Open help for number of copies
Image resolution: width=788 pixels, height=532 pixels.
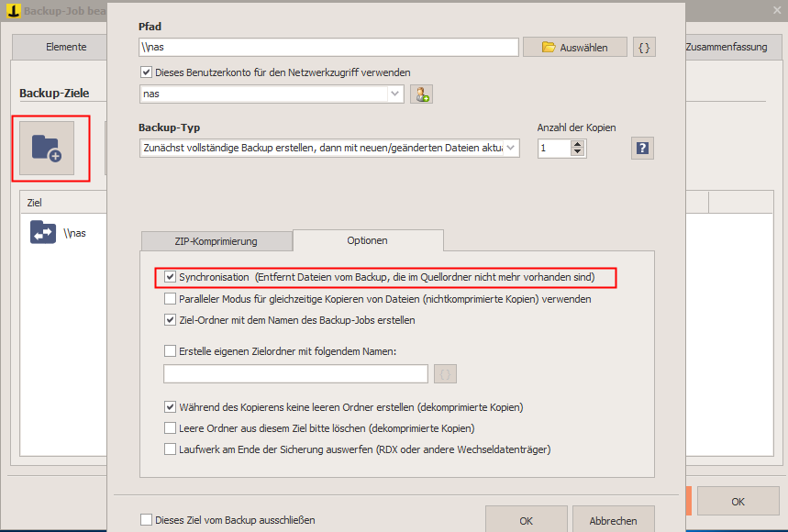click(642, 149)
